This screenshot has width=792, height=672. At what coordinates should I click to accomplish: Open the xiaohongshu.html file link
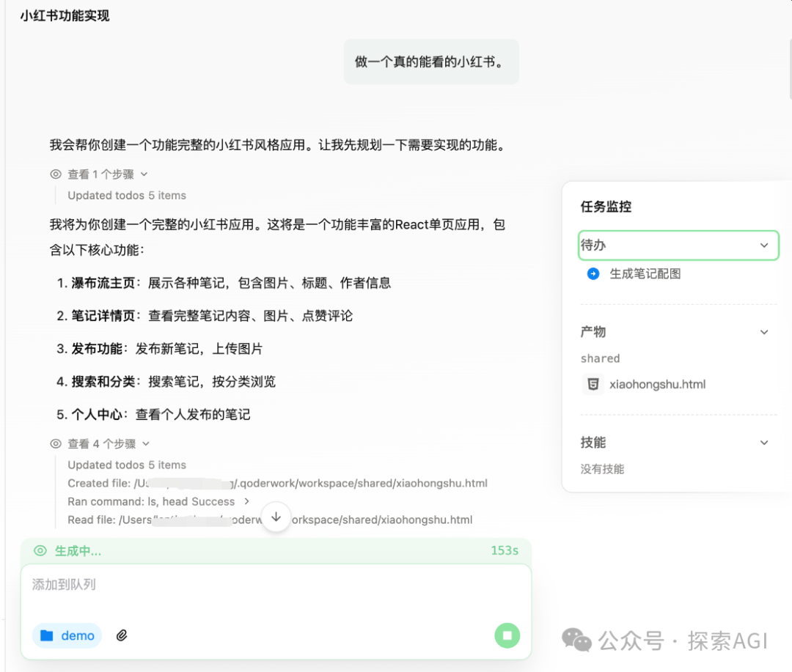point(659,383)
